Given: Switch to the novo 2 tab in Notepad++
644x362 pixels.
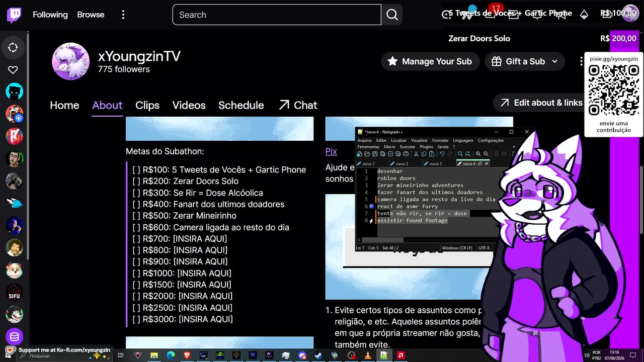Looking at the screenshot, I should pos(406,163).
